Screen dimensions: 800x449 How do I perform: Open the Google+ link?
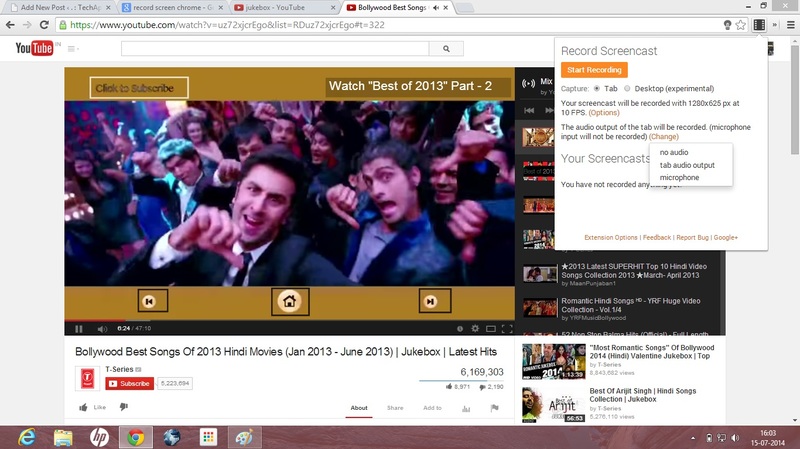point(726,237)
